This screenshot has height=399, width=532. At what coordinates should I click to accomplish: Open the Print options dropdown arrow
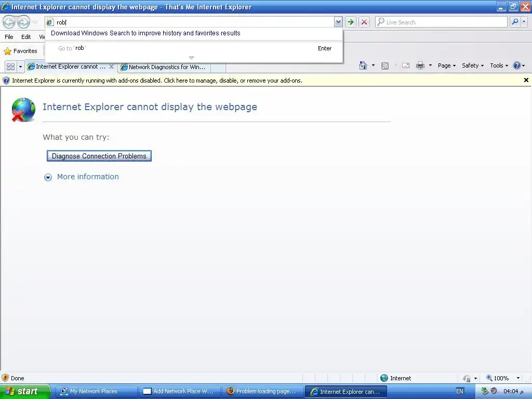[430, 65]
